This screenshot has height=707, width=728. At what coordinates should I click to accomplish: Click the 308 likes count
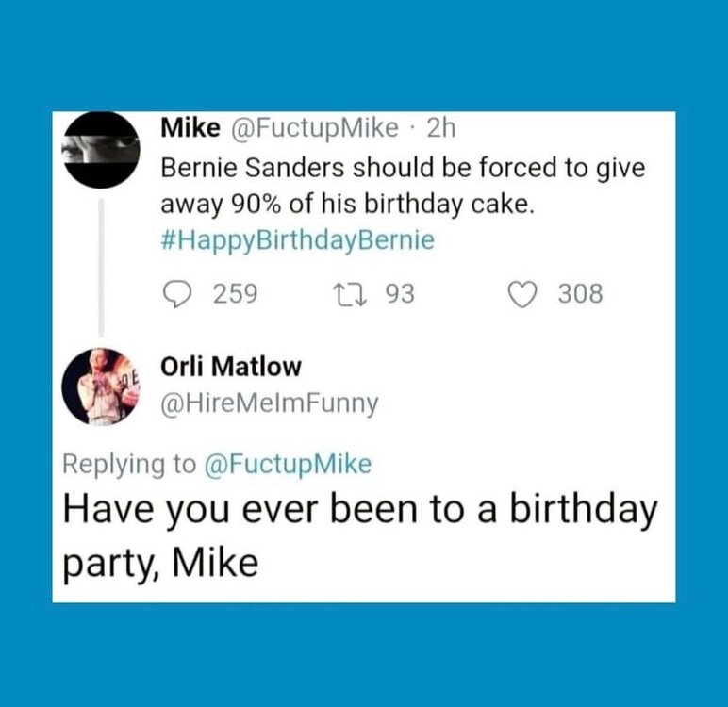579,294
